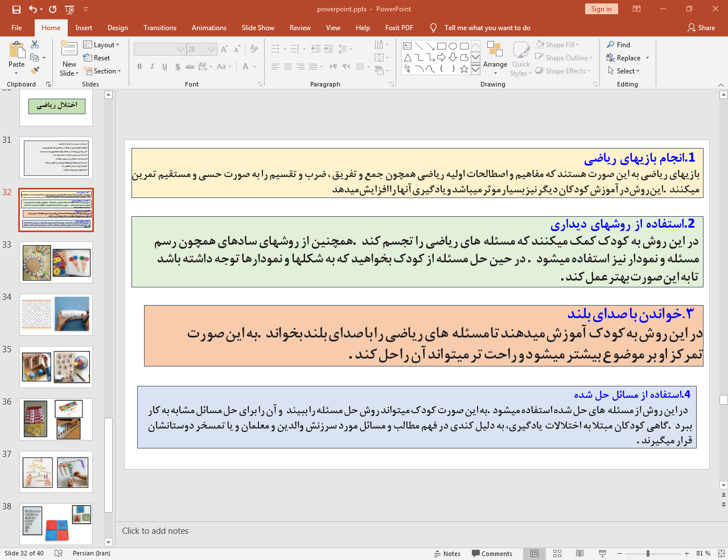Toggle Strikethrough formatting

click(x=190, y=67)
